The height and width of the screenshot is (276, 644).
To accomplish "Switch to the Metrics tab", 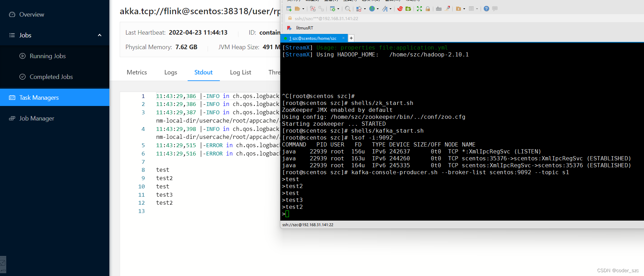I will (x=137, y=72).
